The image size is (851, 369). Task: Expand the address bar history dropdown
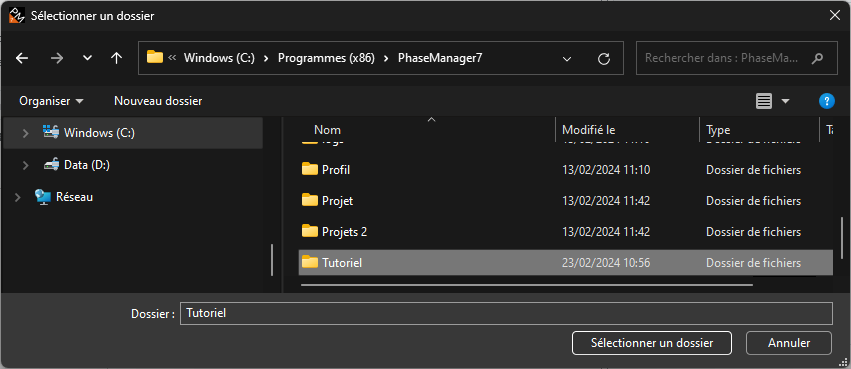click(x=567, y=59)
